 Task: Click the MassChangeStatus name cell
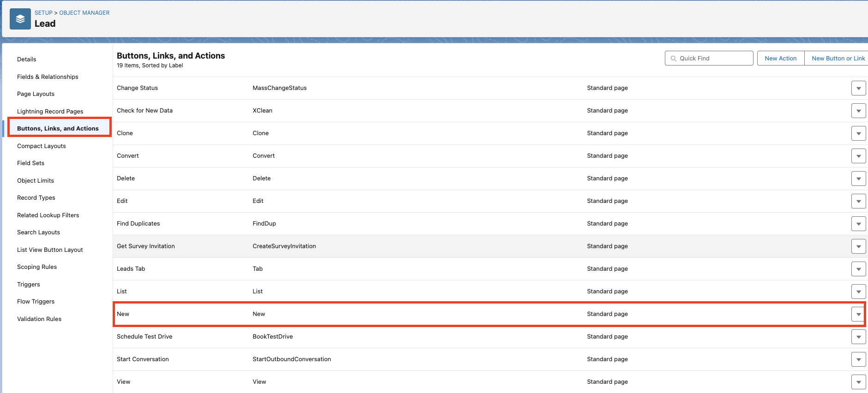tap(279, 88)
